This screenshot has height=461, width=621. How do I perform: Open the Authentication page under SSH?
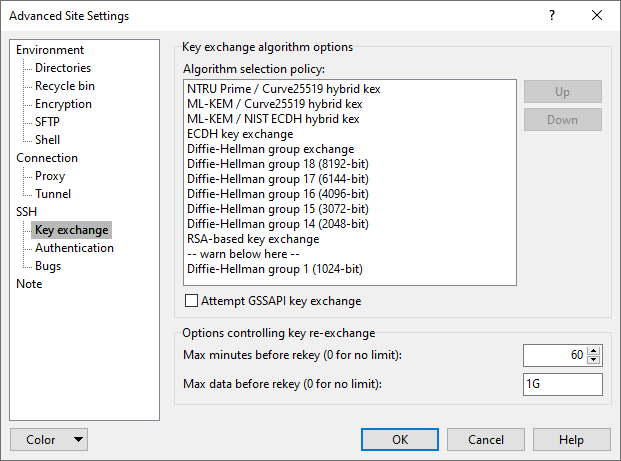(x=74, y=248)
